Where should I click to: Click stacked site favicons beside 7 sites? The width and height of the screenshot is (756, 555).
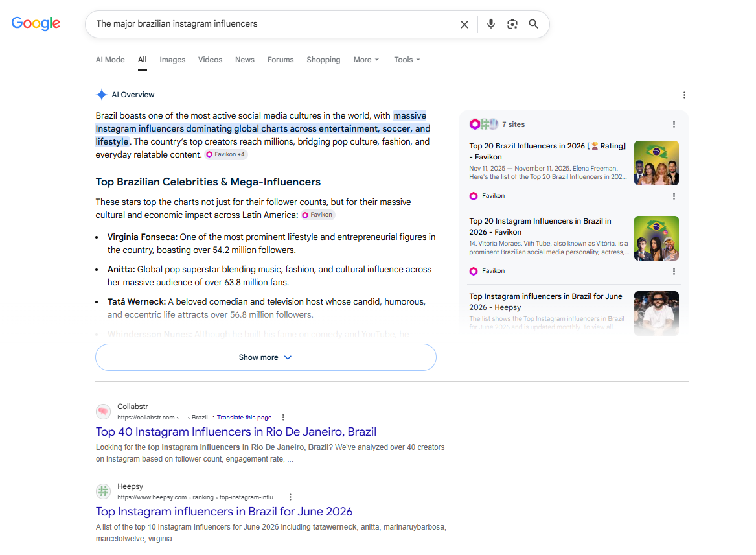[x=483, y=124]
